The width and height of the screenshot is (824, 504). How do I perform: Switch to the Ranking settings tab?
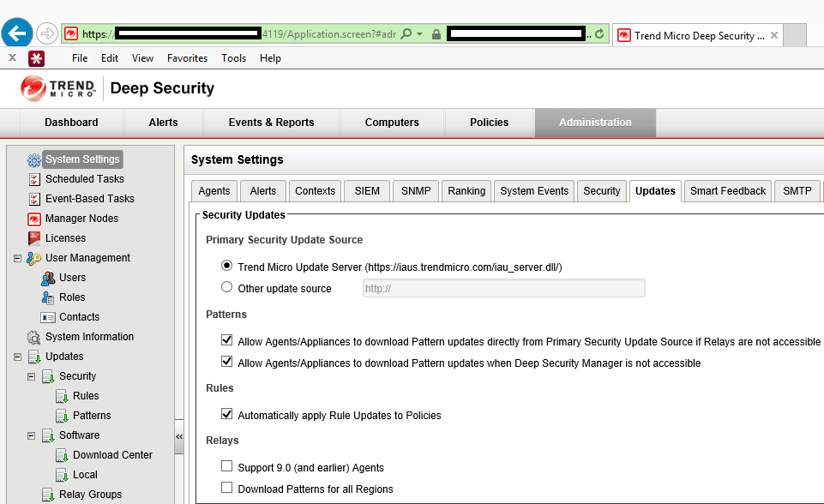(466, 191)
